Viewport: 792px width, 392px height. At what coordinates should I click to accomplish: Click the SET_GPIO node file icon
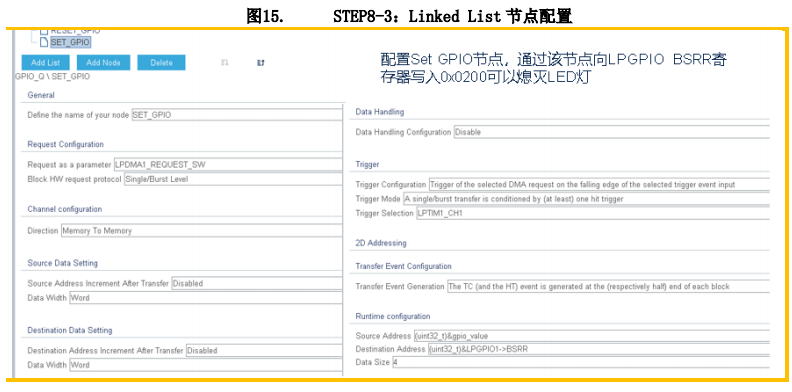[44, 42]
